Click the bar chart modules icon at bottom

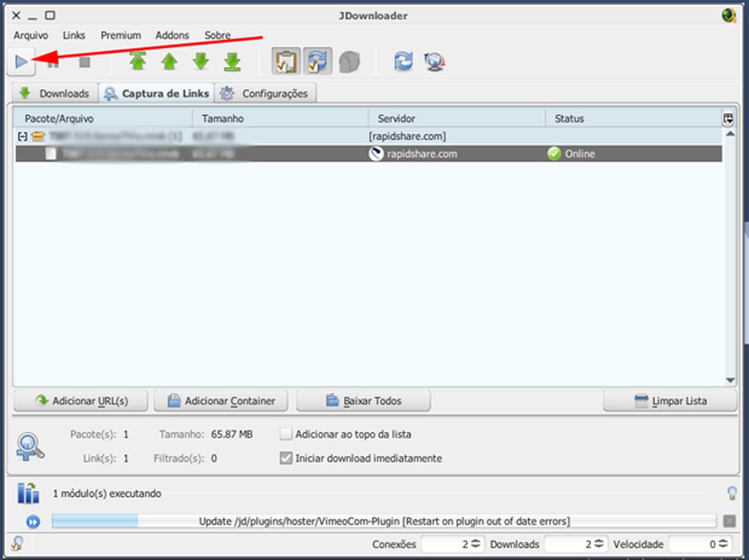click(28, 493)
